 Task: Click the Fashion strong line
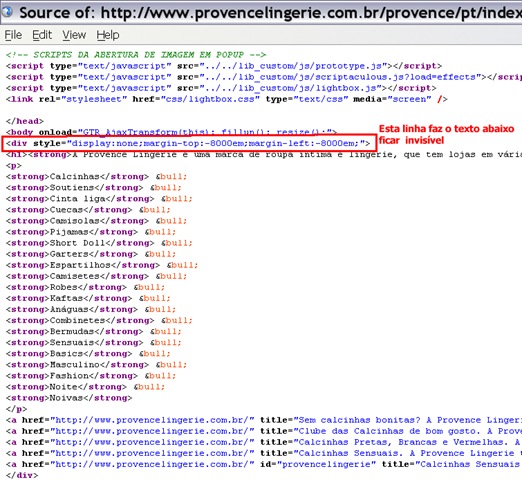91,376
